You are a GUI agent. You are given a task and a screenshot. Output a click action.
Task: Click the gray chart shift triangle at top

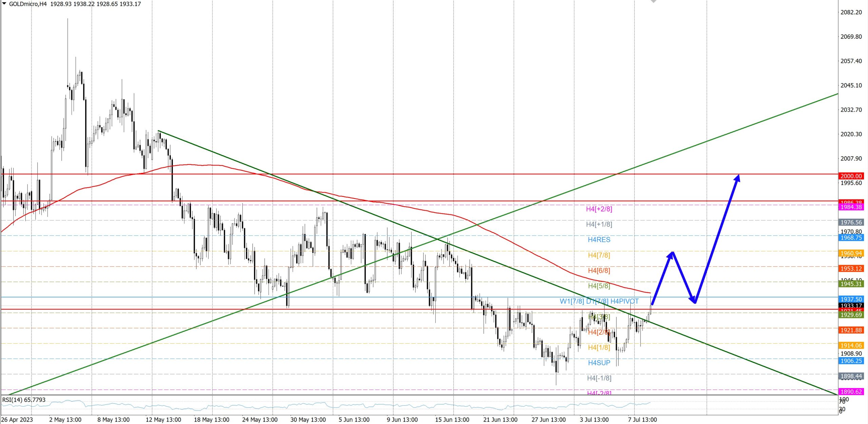(x=653, y=1)
